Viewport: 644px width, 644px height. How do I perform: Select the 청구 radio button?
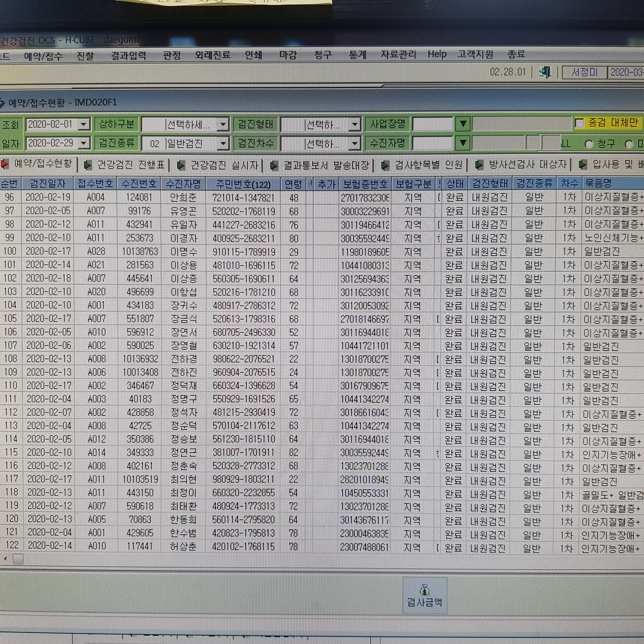(589, 144)
